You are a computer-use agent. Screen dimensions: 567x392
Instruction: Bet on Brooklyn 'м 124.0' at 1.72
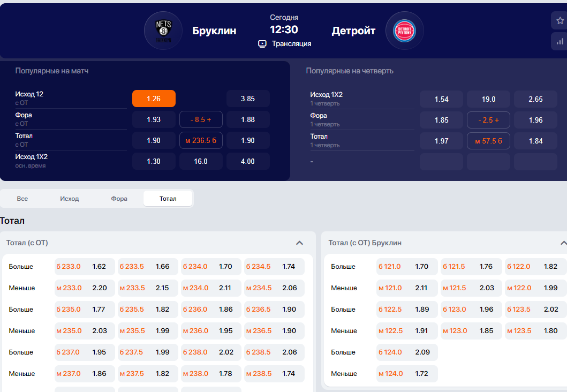click(407, 374)
